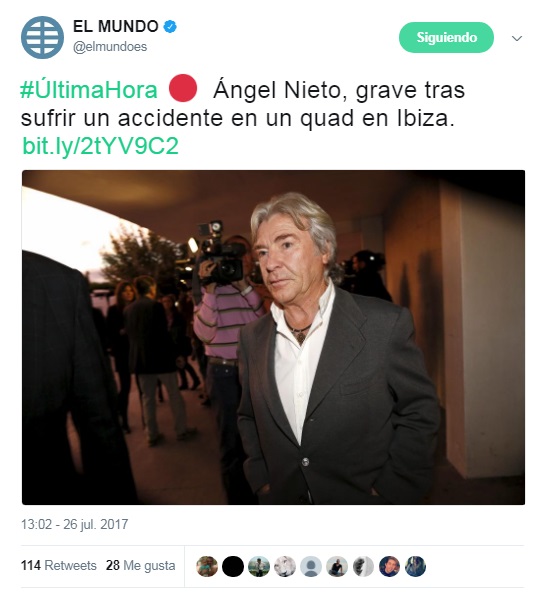View the 28 Me gusta list

point(140,565)
